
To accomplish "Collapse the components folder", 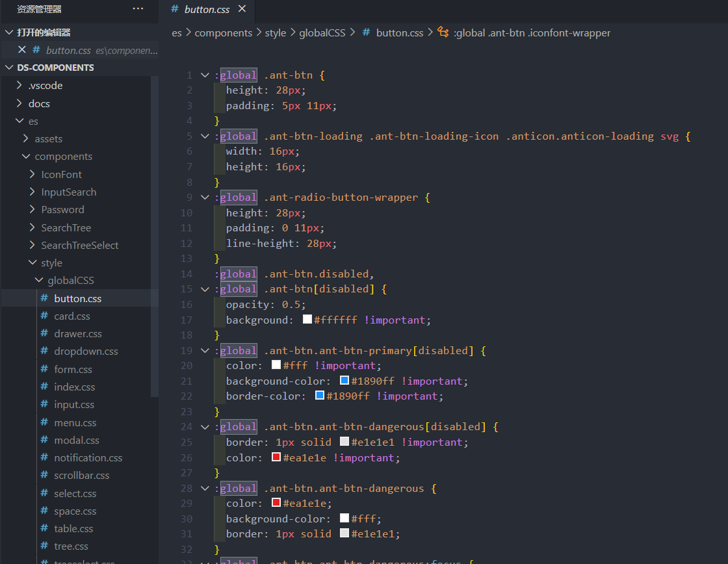I will [26, 156].
